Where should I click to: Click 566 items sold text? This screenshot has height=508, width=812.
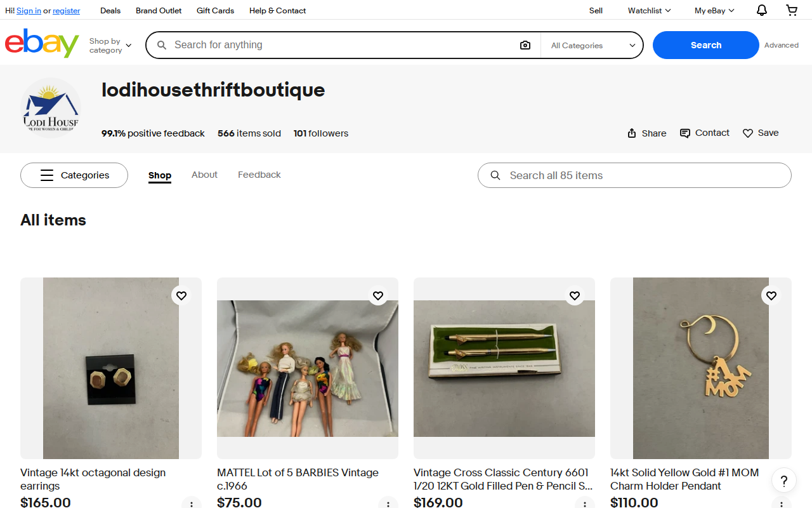(x=249, y=133)
